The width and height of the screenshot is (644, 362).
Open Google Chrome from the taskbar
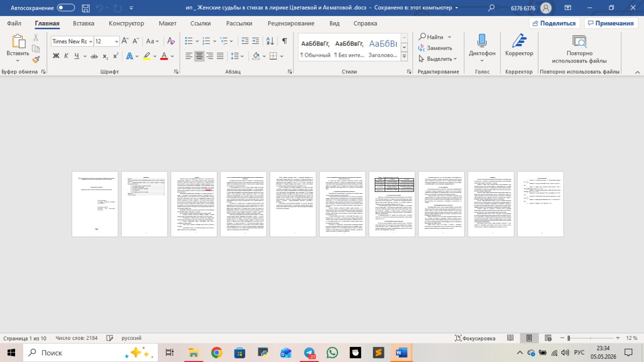217,352
